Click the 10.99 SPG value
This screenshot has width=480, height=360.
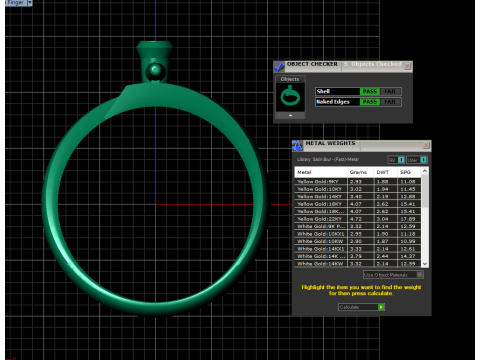point(408,241)
